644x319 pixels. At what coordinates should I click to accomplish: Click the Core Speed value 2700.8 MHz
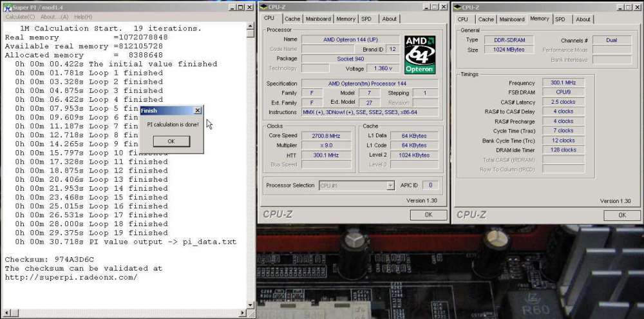click(x=326, y=136)
